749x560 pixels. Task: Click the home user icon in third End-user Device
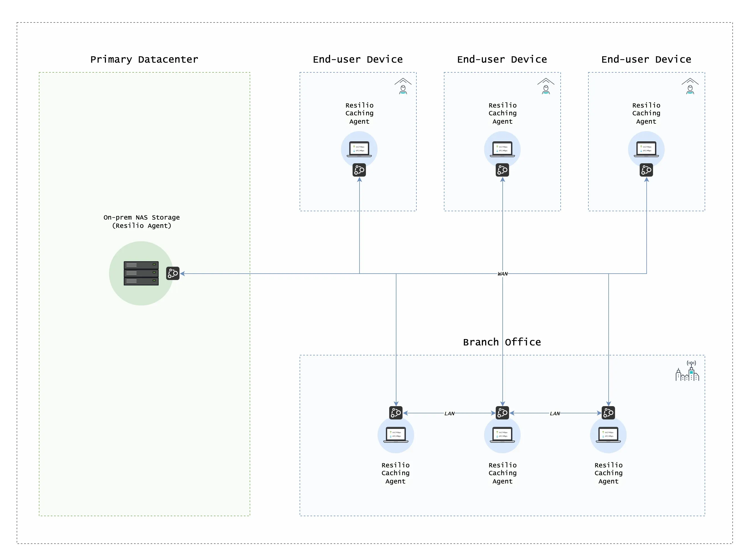[690, 86]
